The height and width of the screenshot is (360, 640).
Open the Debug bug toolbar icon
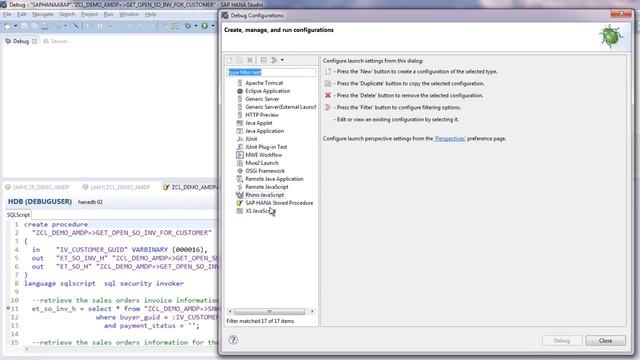[x=188, y=26]
